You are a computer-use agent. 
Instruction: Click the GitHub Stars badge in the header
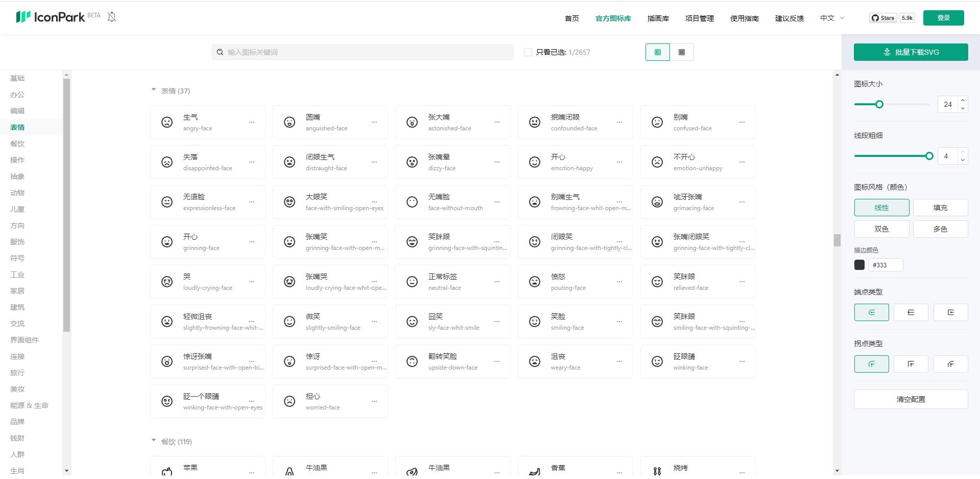(883, 17)
